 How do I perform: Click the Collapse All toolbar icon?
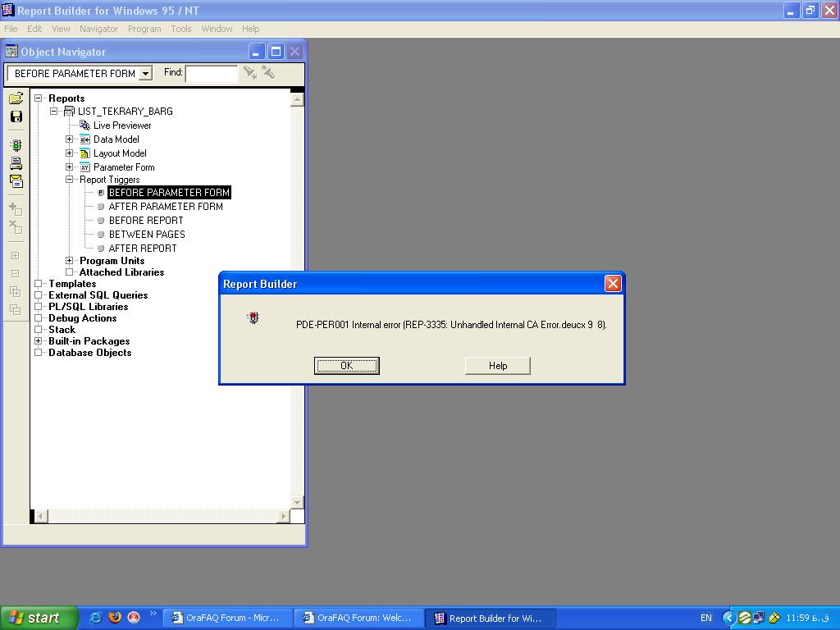[15, 309]
